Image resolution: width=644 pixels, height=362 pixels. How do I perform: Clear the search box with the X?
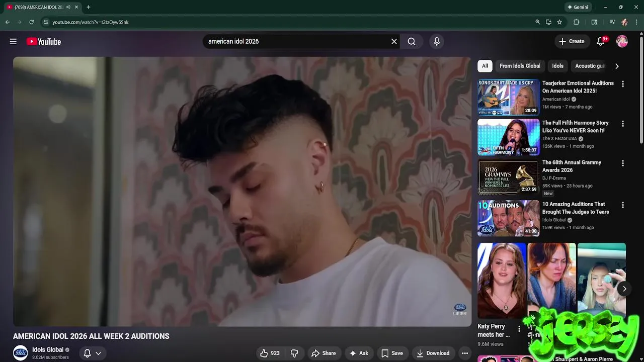point(394,42)
